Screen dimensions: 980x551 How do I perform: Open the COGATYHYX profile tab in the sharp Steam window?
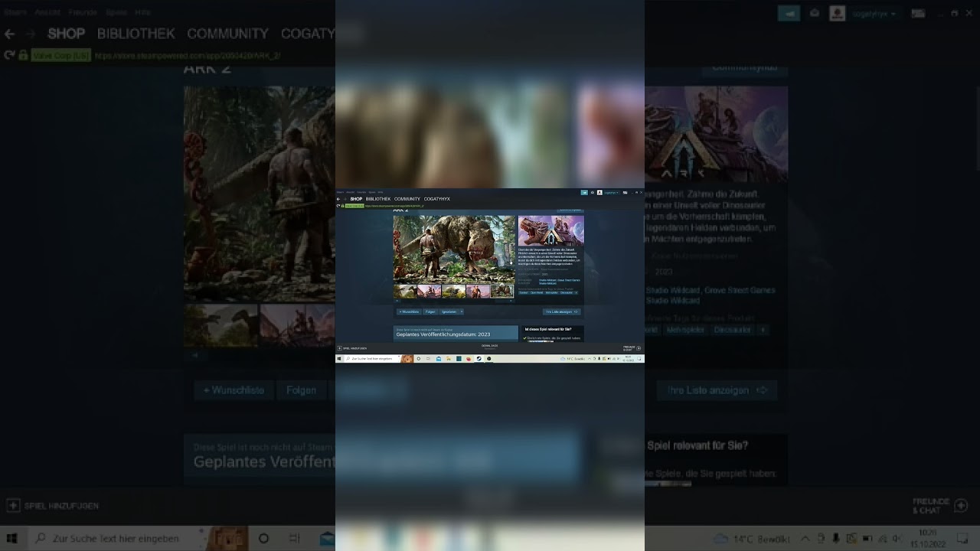pos(437,199)
